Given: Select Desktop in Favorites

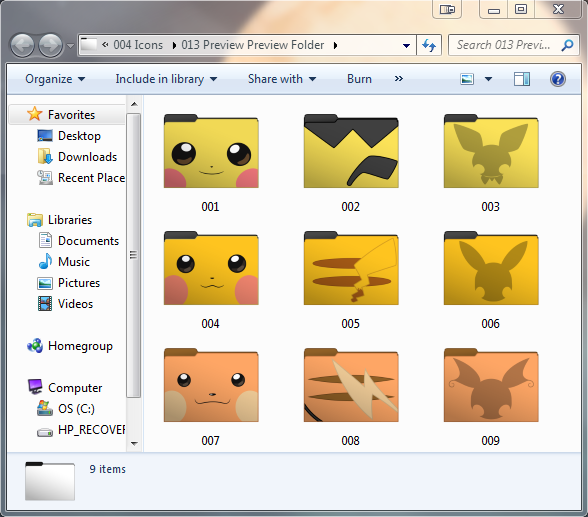Looking at the screenshot, I should pos(79,136).
